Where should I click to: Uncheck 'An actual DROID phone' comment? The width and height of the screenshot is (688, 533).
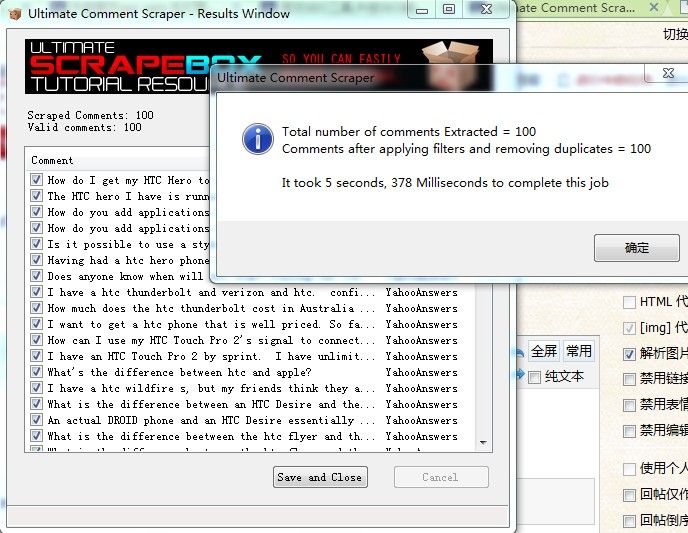click(36, 420)
